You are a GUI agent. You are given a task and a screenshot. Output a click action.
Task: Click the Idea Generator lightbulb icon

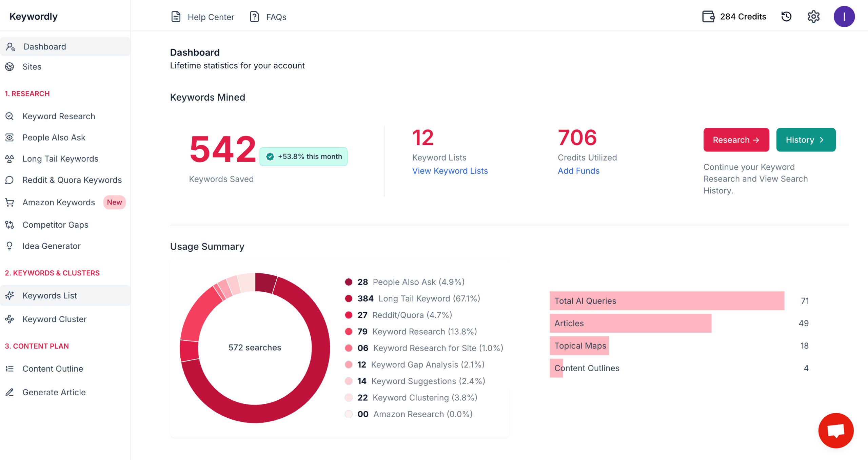pos(9,246)
